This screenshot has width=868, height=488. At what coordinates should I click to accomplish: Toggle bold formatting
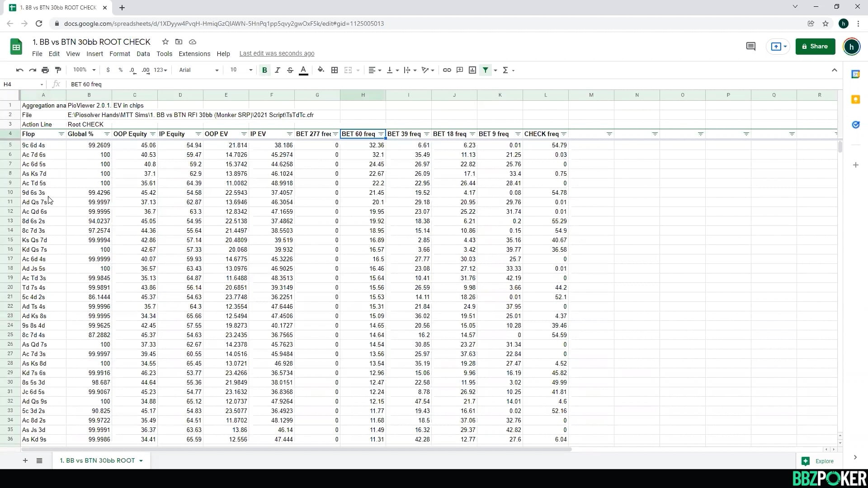tap(264, 70)
